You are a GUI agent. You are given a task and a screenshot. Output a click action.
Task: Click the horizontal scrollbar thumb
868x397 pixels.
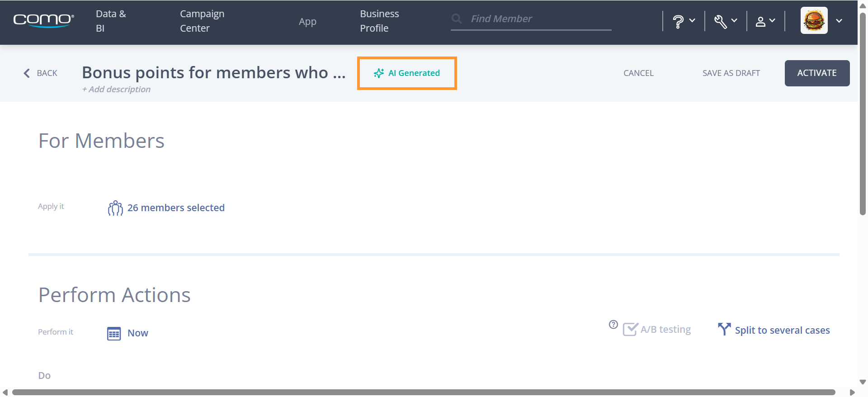424,392
